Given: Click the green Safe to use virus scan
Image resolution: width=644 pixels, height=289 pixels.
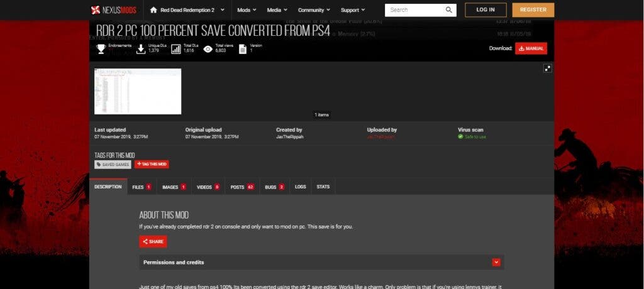Looking at the screenshot, I should (x=472, y=137).
